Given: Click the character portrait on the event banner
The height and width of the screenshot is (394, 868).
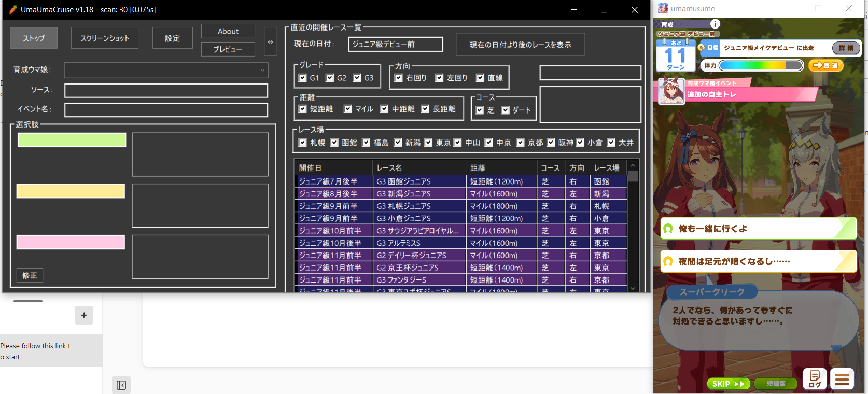Looking at the screenshot, I should click(671, 91).
